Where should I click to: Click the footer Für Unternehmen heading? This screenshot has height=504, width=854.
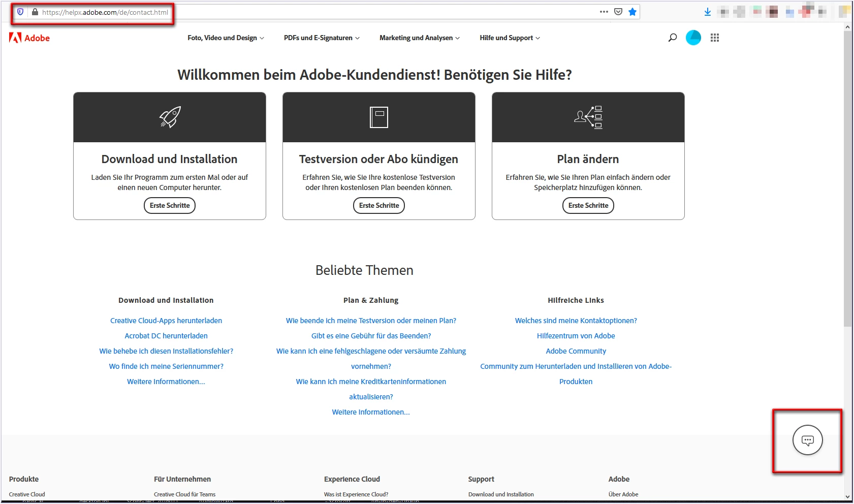(x=182, y=479)
